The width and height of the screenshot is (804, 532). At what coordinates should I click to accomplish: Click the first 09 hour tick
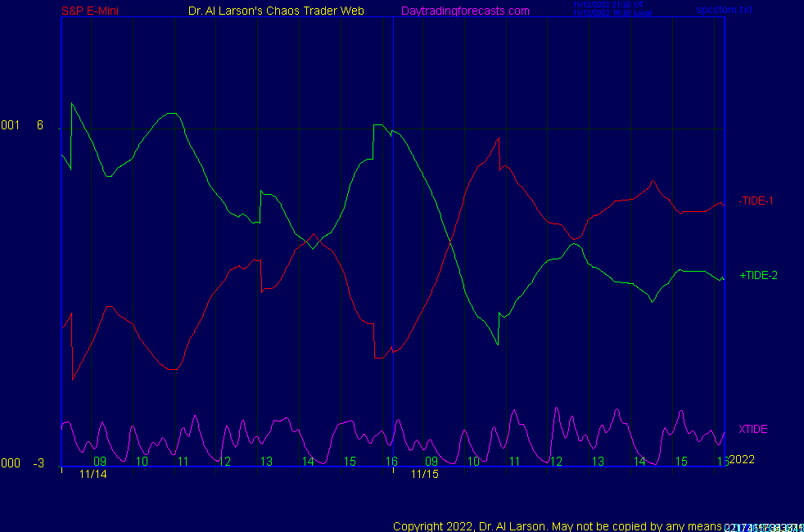[x=100, y=462]
